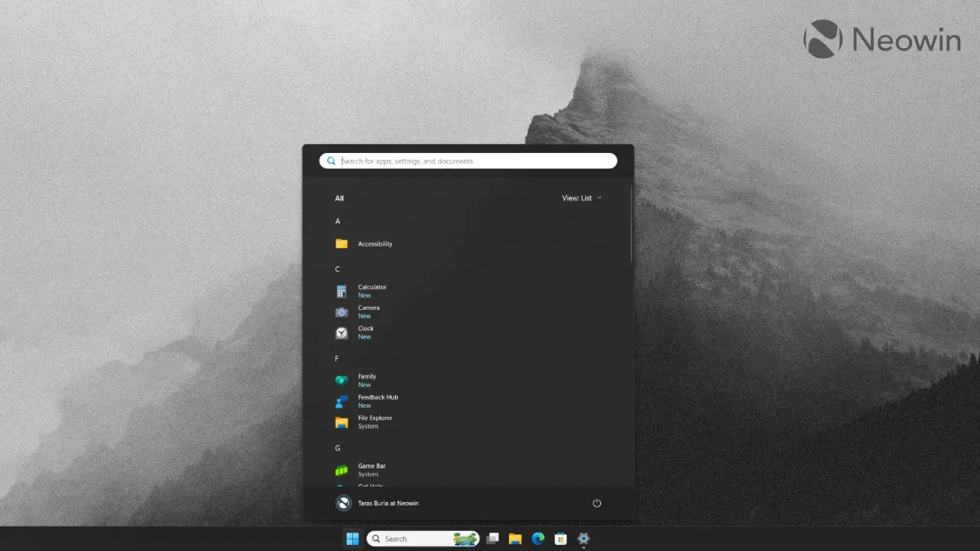
Task: Click the taskbar Search box
Action: [x=423, y=539]
